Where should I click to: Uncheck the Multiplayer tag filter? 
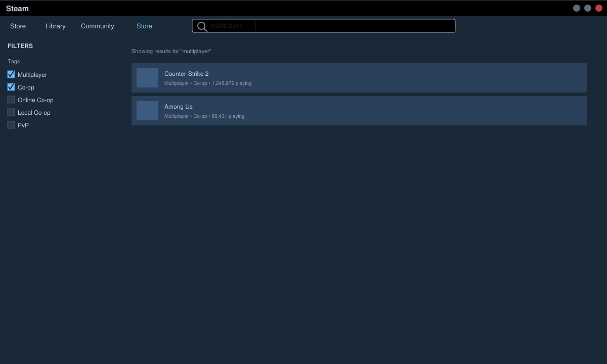point(11,74)
